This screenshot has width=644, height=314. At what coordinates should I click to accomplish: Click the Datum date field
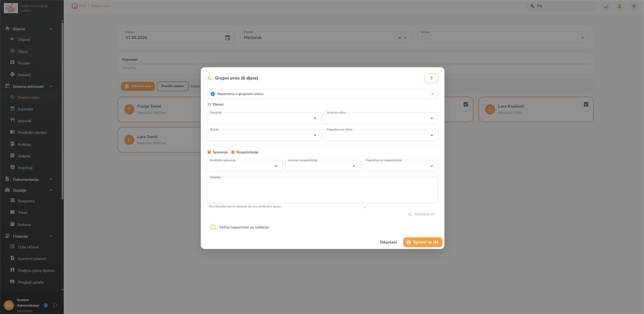(x=178, y=38)
